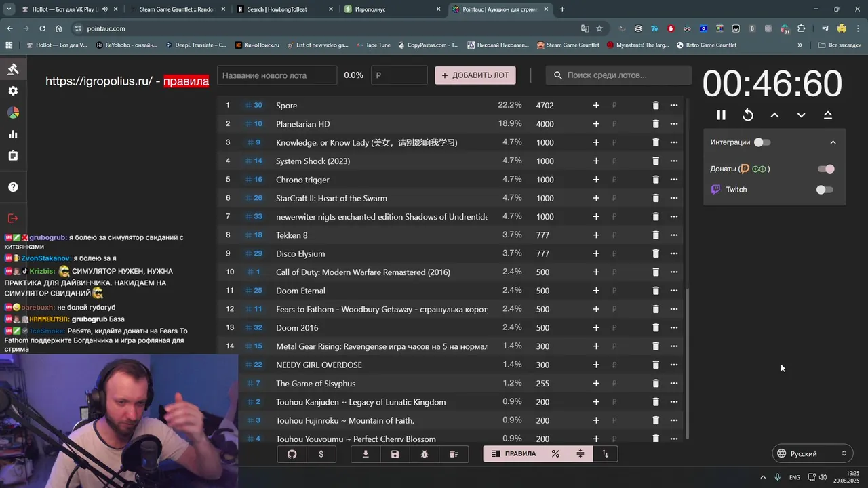Open statistics bar chart in sidebar
The width and height of the screenshot is (868, 488).
(13, 134)
